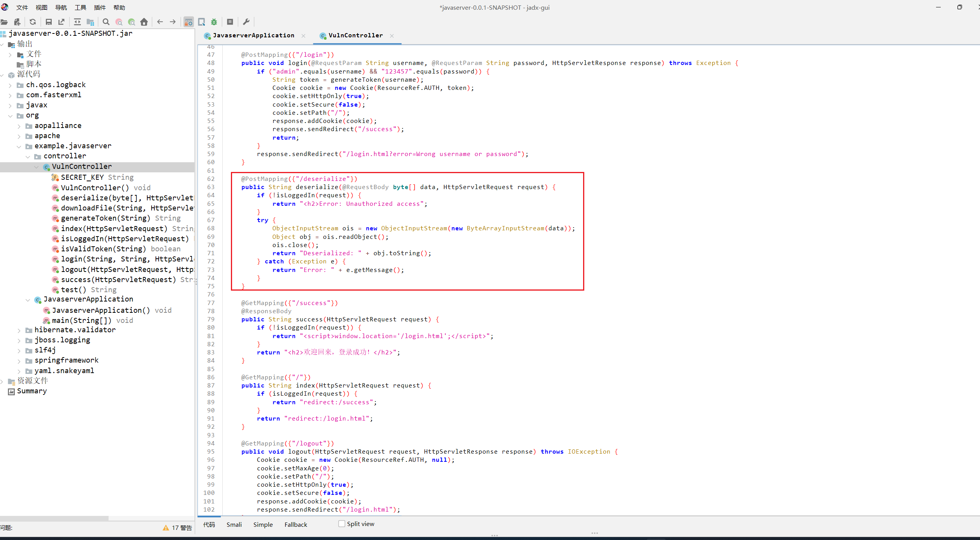Click the jadx application logo icon
The width and height of the screenshot is (980, 540).
tap(5, 7)
